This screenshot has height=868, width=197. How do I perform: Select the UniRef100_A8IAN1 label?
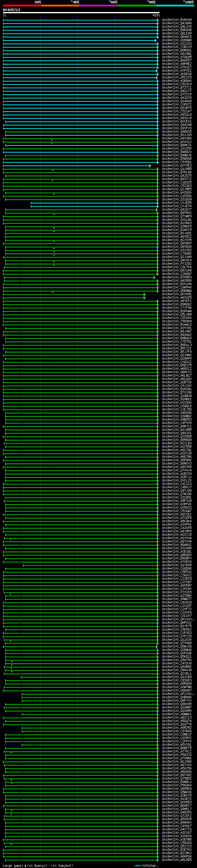177,54
